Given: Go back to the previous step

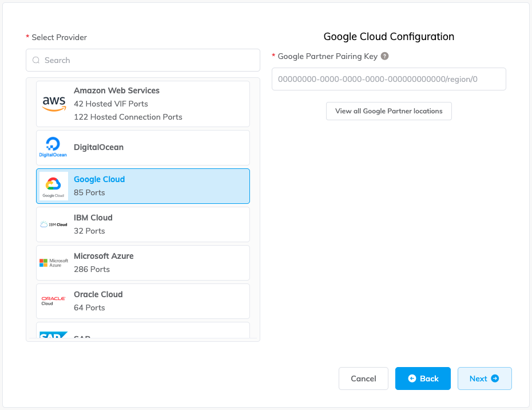Looking at the screenshot, I should coord(423,379).
